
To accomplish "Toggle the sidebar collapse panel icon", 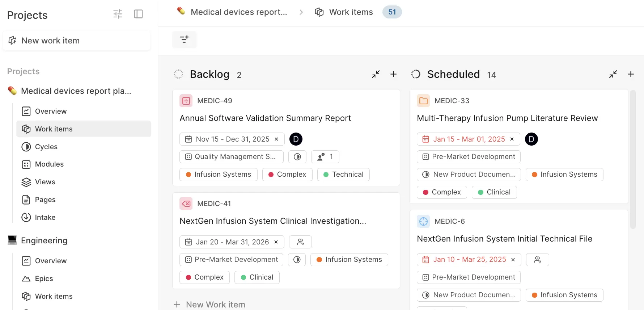I will coord(138,14).
